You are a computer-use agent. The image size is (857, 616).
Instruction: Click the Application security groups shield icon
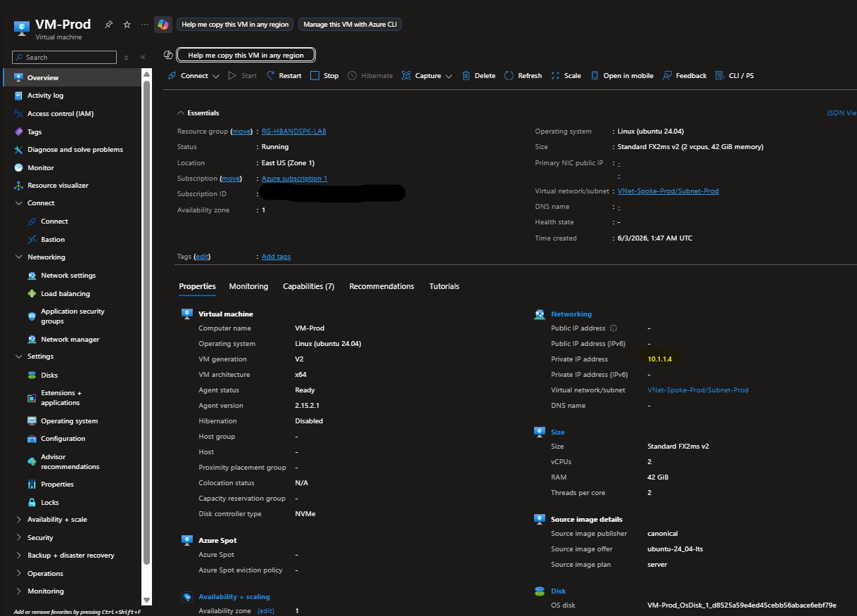32,316
